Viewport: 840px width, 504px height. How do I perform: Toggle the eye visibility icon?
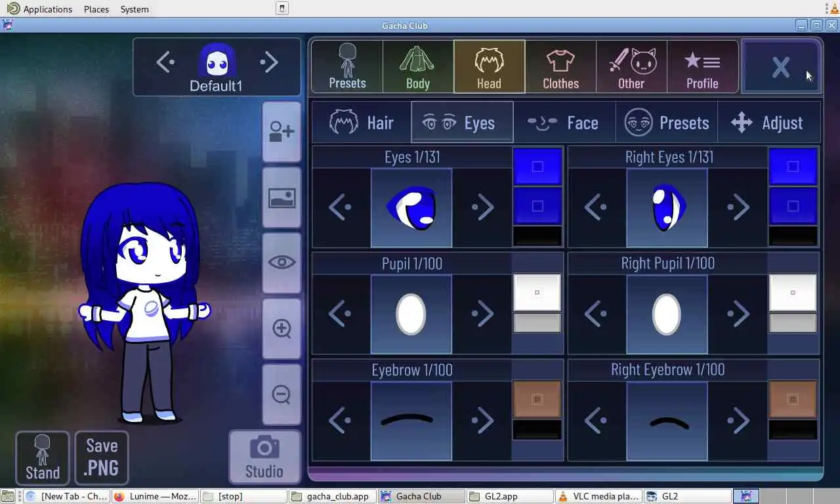click(282, 262)
